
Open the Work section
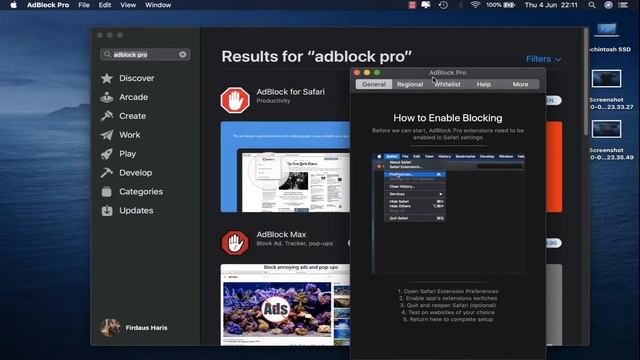click(120, 135)
